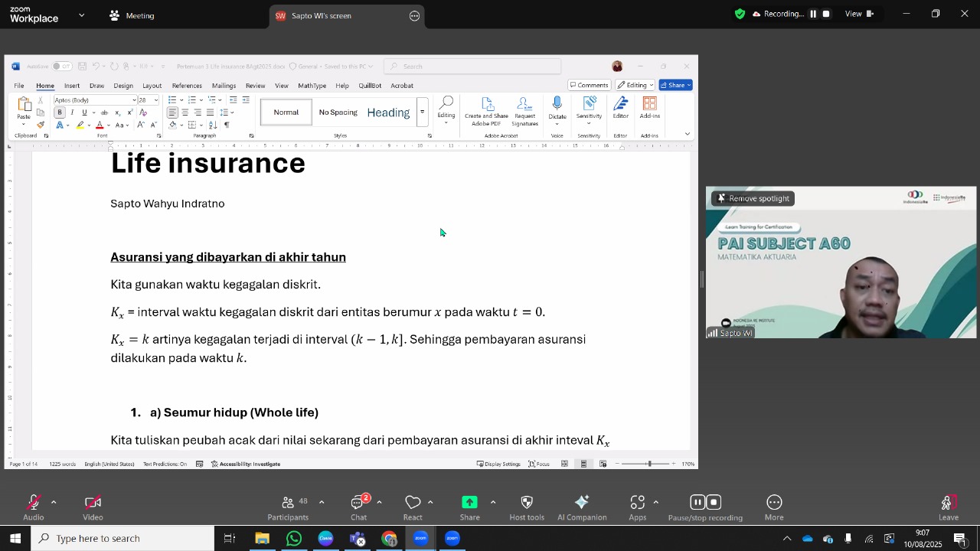
Task: Open the MathType ribbon tab
Action: pyautogui.click(x=312, y=86)
